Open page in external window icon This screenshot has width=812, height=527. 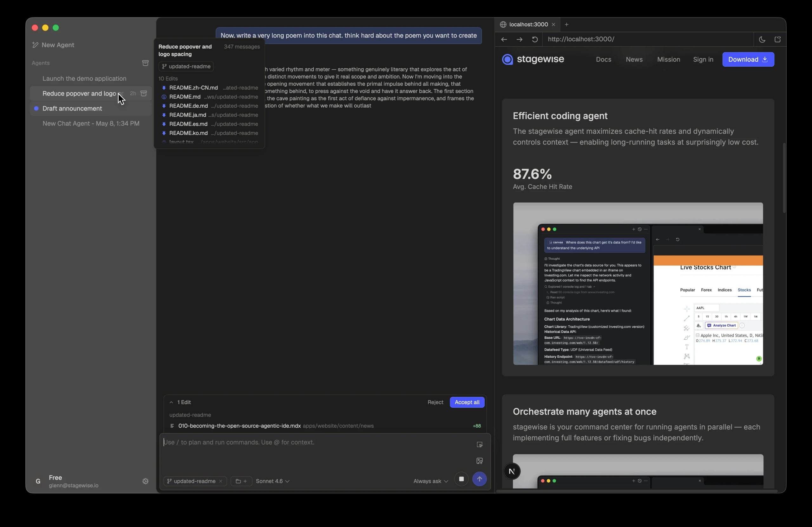click(777, 39)
